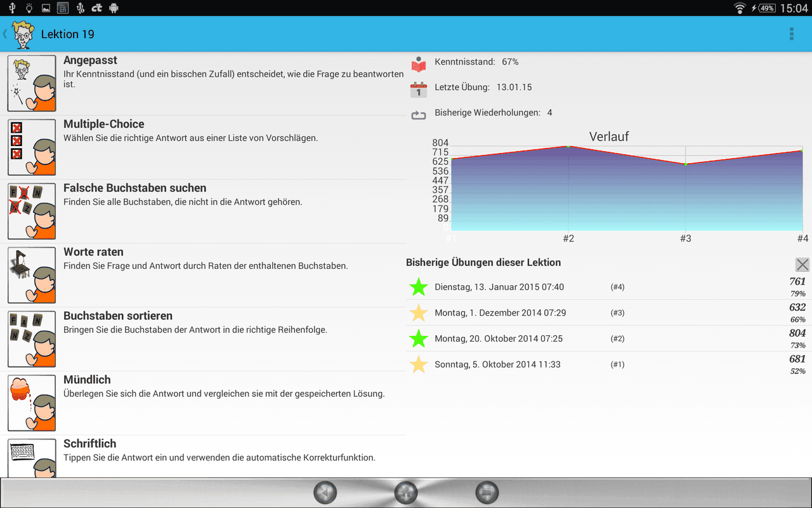Tap the Android back navigation button
812x508 pixels.
coord(325,493)
